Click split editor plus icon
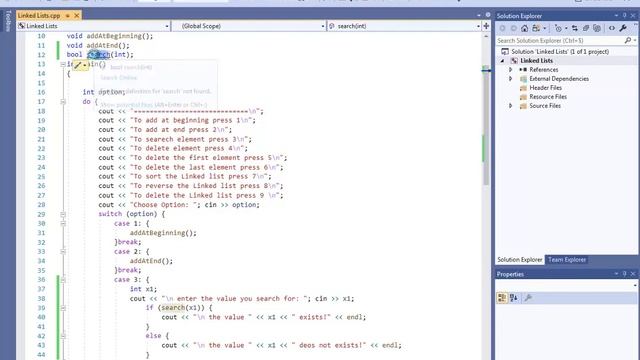Image resolution: width=640 pixels, height=360 pixels. click(x=486, y=26)
